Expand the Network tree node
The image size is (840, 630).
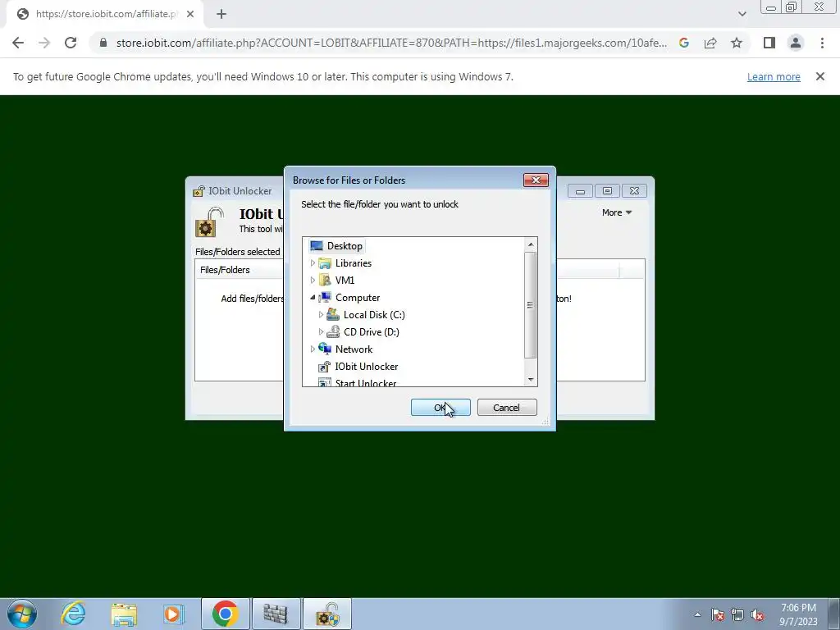pyautogui.click(x=313, y=349)
